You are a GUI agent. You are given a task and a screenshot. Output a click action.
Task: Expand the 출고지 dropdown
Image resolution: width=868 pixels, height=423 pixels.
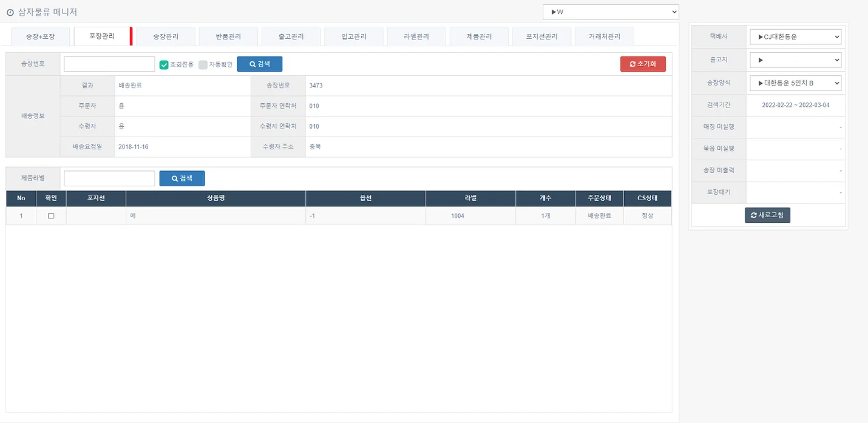click(x=795, y=60)
